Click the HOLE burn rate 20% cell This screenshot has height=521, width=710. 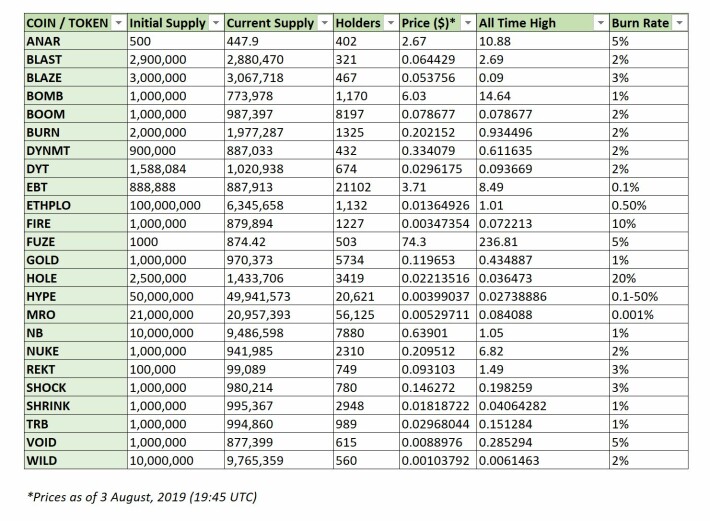click(649, 278)
